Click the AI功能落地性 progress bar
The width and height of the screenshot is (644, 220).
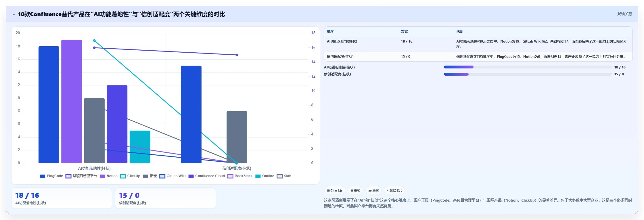click(x=528, y=67)
